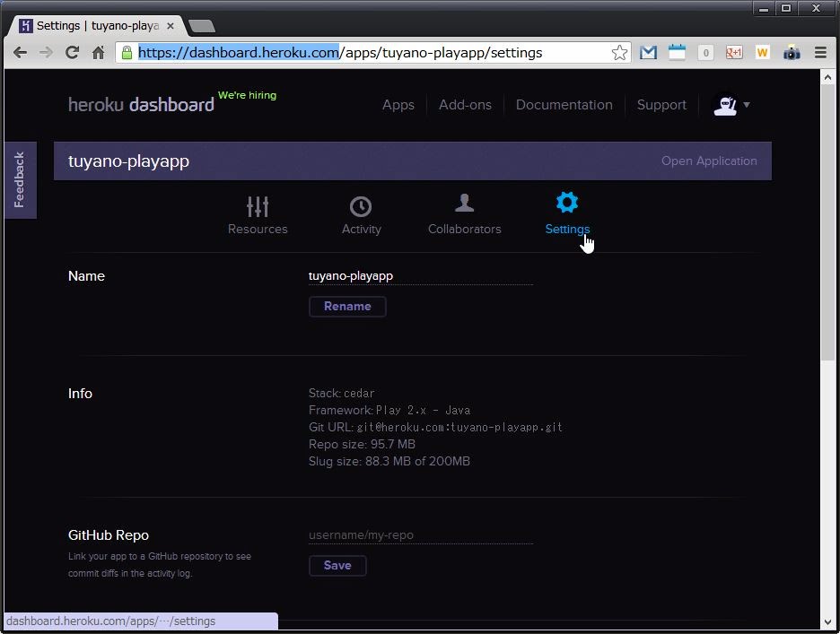This screenshot has height=634, width=840.
Task: Expand the ninja avatar account dropdown
Action: (x=731, y=105)
